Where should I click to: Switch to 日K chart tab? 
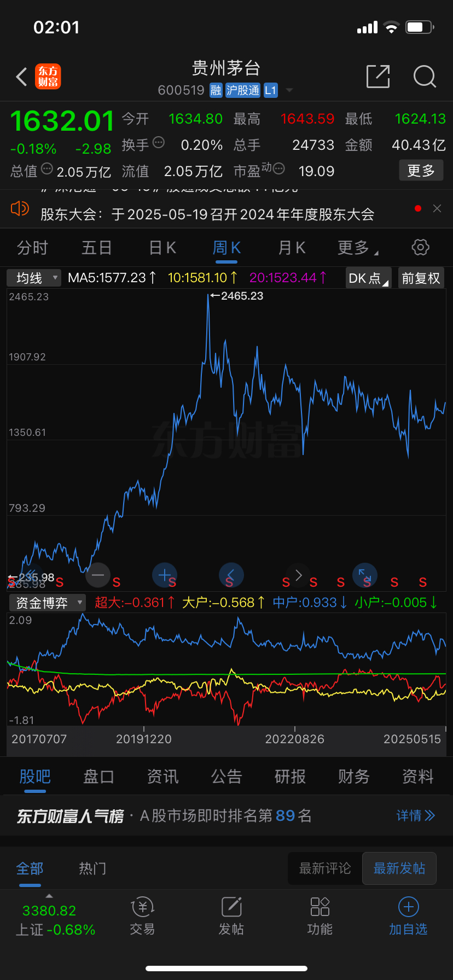(162, 248)
